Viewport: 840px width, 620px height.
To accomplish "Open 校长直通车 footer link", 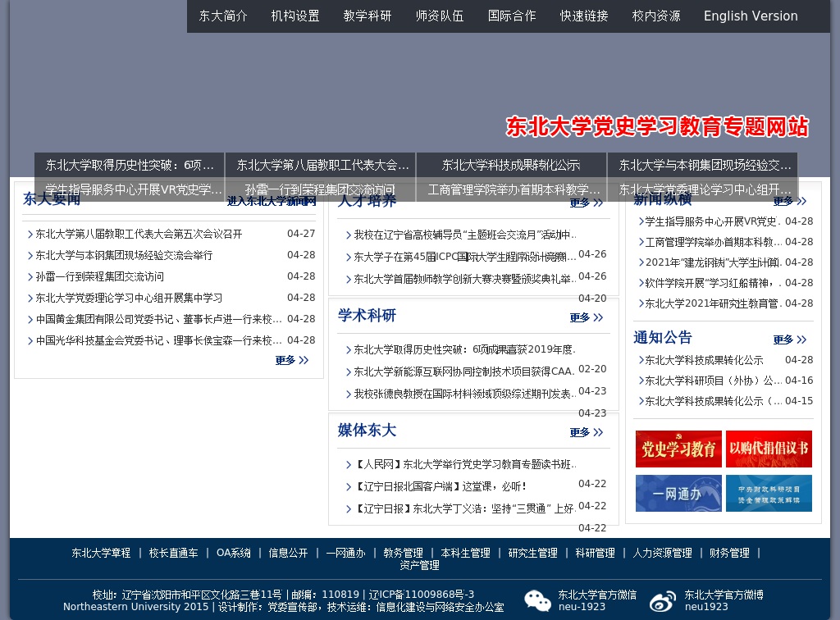I will point(173,554).
